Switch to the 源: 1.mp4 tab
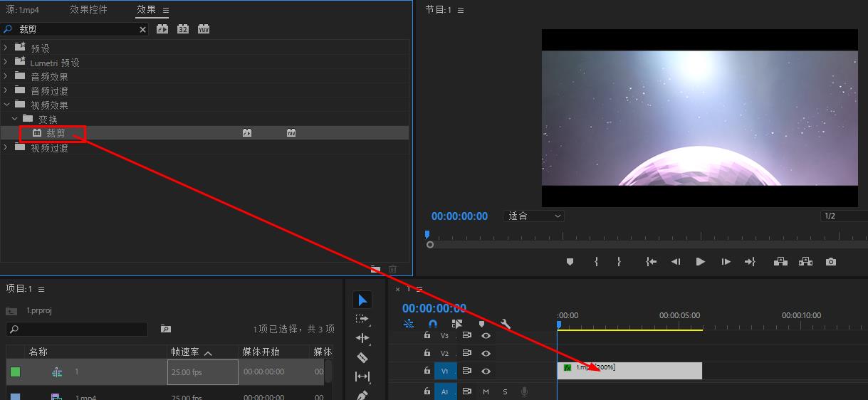Viewport: 868px width, 400px height. pyautogui.click(x=23, y=10)
